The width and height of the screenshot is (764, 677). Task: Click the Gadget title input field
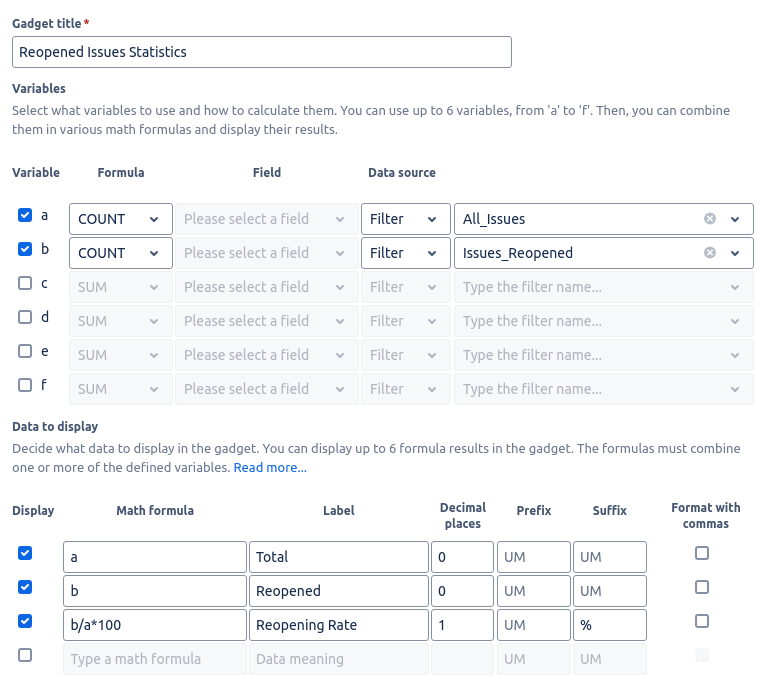(x=262, y=52)
